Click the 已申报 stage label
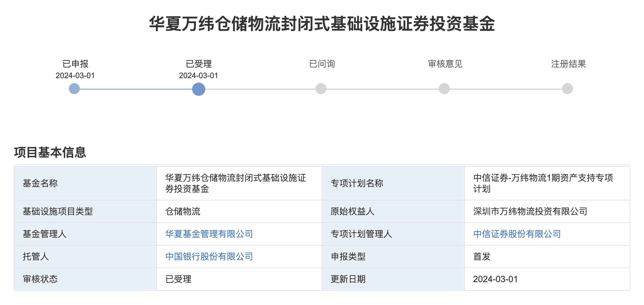Image resolution: width=644 pixels, height=305 pixels. coord(75,64)
